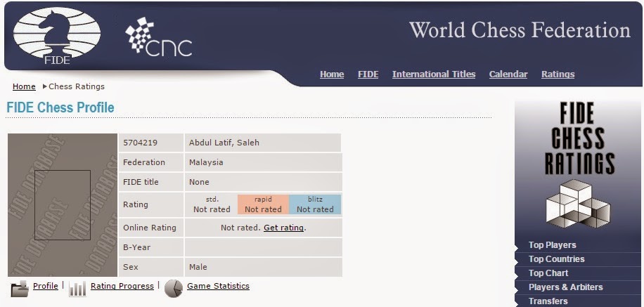
Task: Click the Malaysia federation value
Action: point(206,162)
